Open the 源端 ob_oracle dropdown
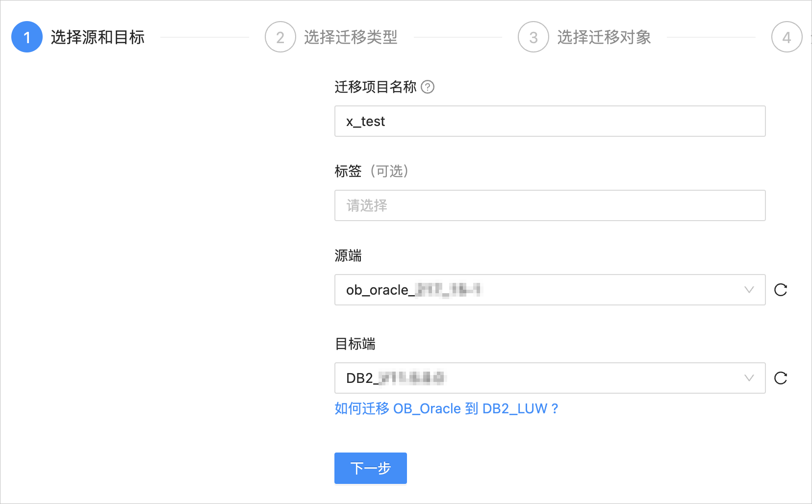 (550, 290)
